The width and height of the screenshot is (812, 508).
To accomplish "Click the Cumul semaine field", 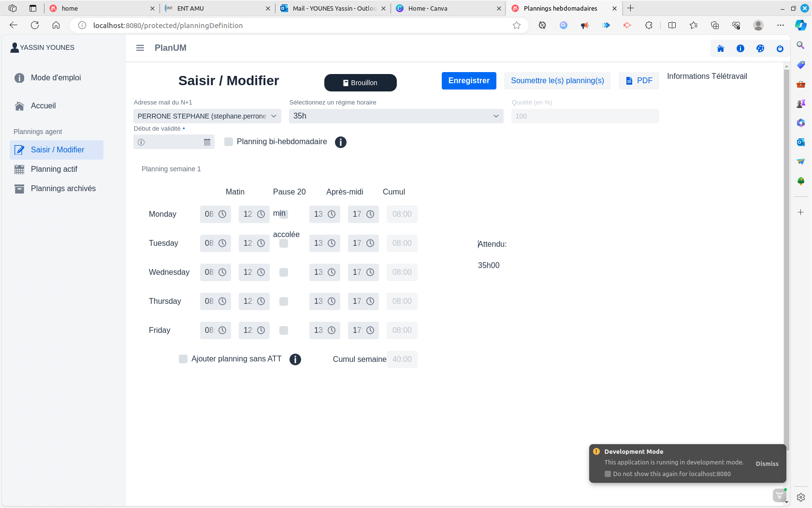I will tap(402, 359).
